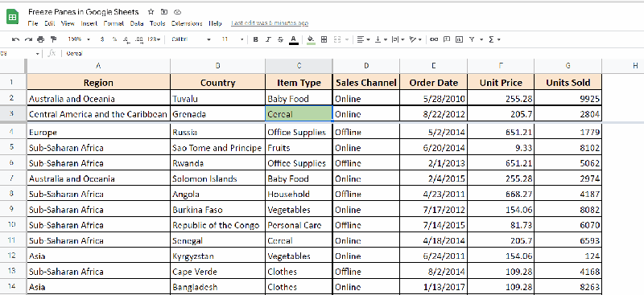The height and width of the screenshot is (295, 644).
Task: Open the Calibri font dropdown
Action: [x=191, y=39]
